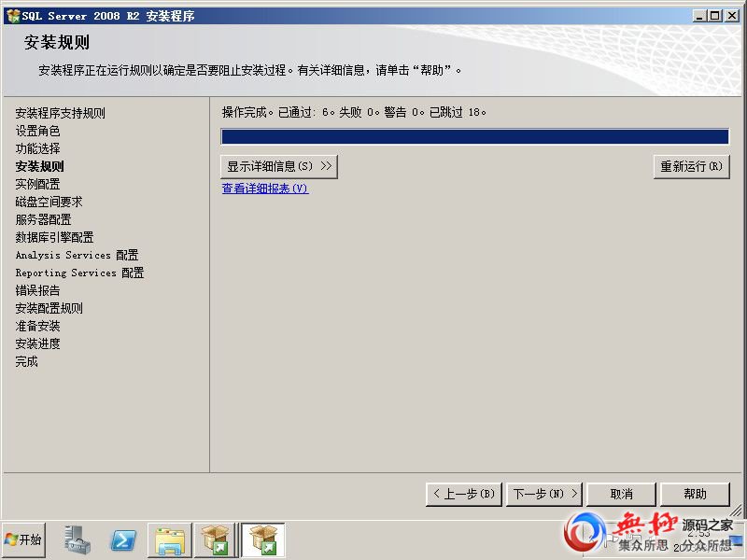Click 取消 to cancel the installation

pyautogui.click(x=622, y=494)
